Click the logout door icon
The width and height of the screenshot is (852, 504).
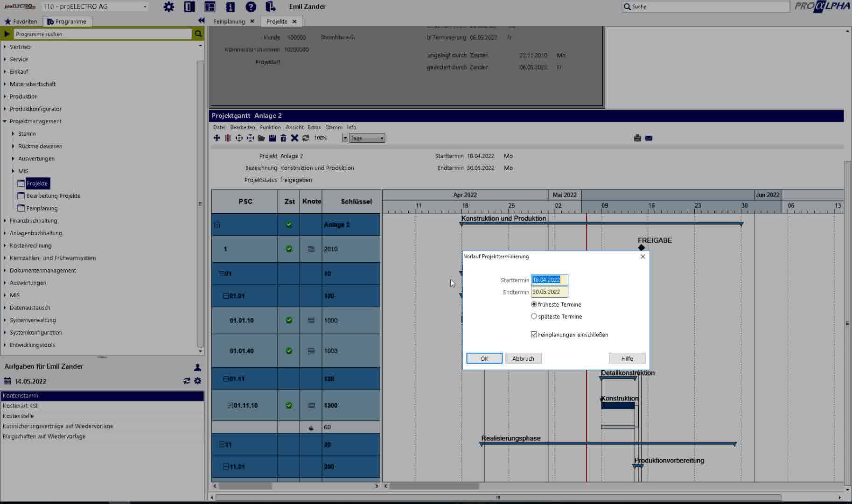[x=271, y=7]
